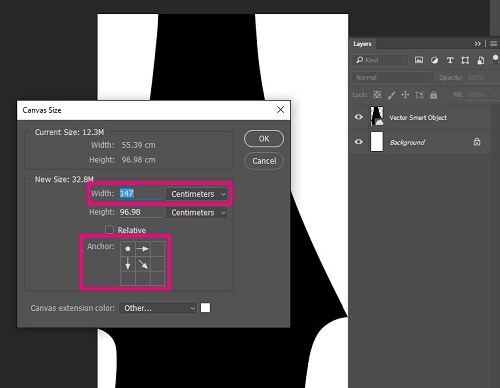Prevent artboard auto-nesting lock icon
The width and height of the screenshot is (500, 388).
pyautogui.click(x=419, y=95)
